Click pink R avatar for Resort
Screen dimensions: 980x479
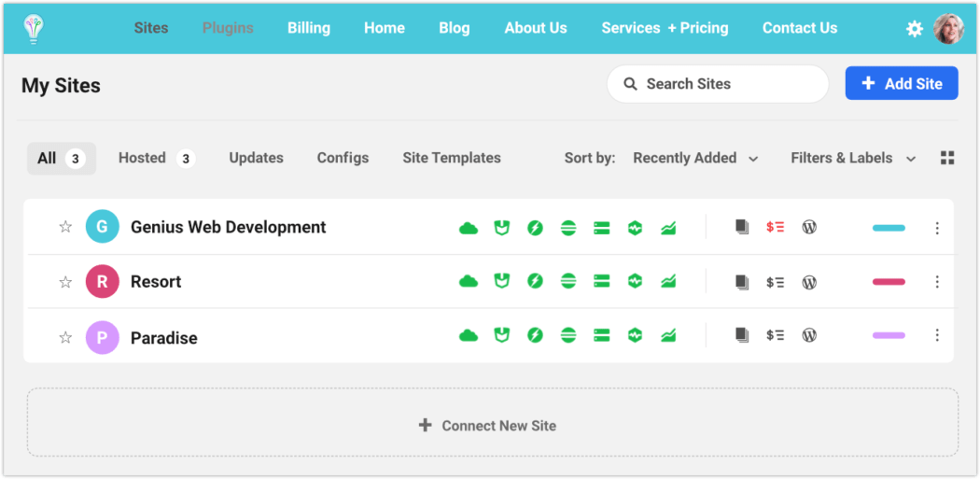pyautogui.click(x=103, y=281)
